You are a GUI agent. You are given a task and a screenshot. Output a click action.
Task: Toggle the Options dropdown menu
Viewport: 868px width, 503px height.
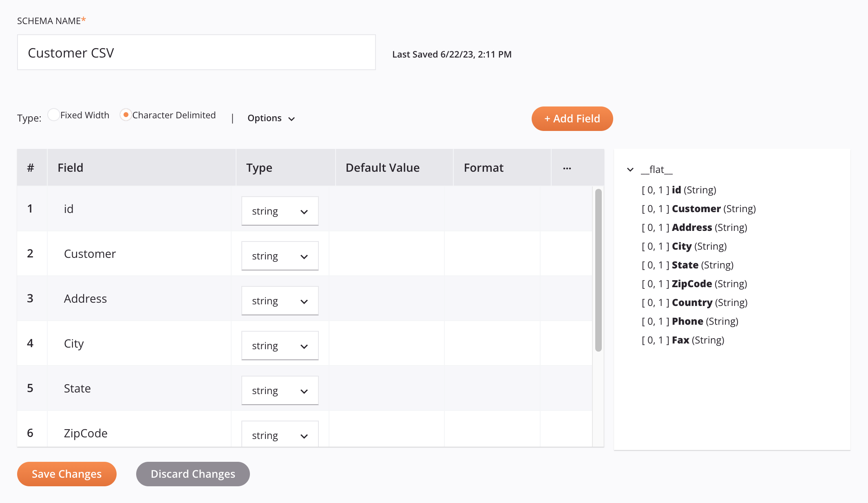click(x=270, y=118)
